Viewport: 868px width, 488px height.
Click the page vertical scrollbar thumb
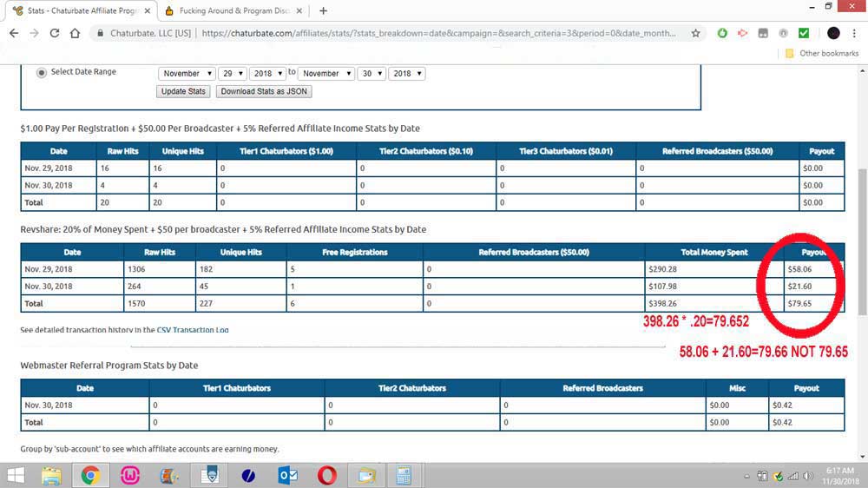click(x=863, y=242)
